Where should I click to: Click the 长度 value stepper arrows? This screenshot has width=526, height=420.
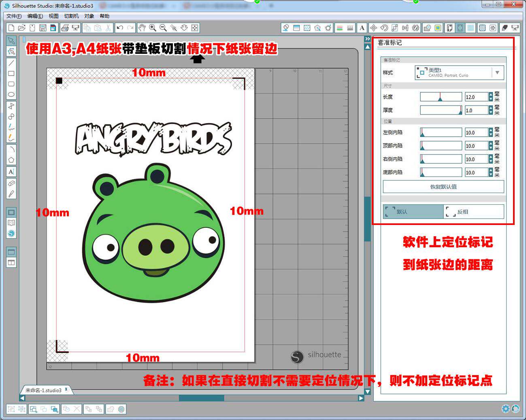(x=491, y=97)
